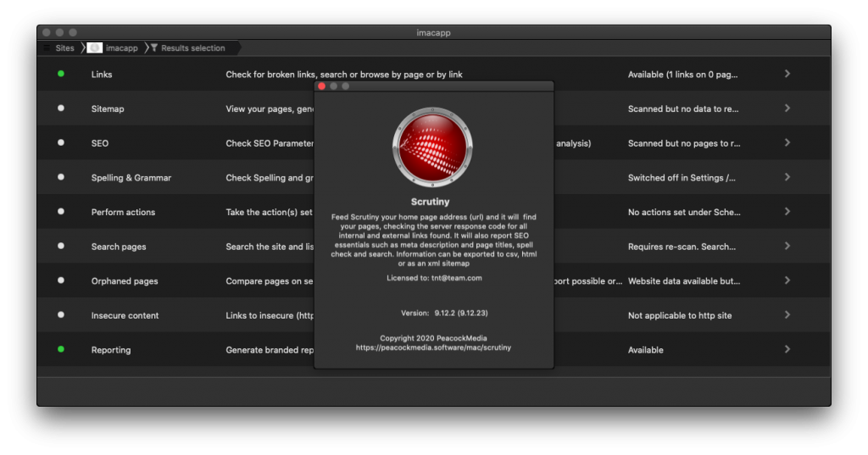The width and height of the screenshot is (868, 455).
Task: Click the status dot beside Perform actions
Action: coord(61,212)
